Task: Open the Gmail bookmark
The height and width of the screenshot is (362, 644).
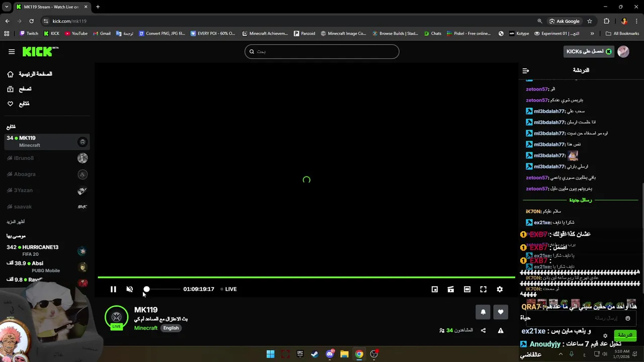Action: point(102,34)
